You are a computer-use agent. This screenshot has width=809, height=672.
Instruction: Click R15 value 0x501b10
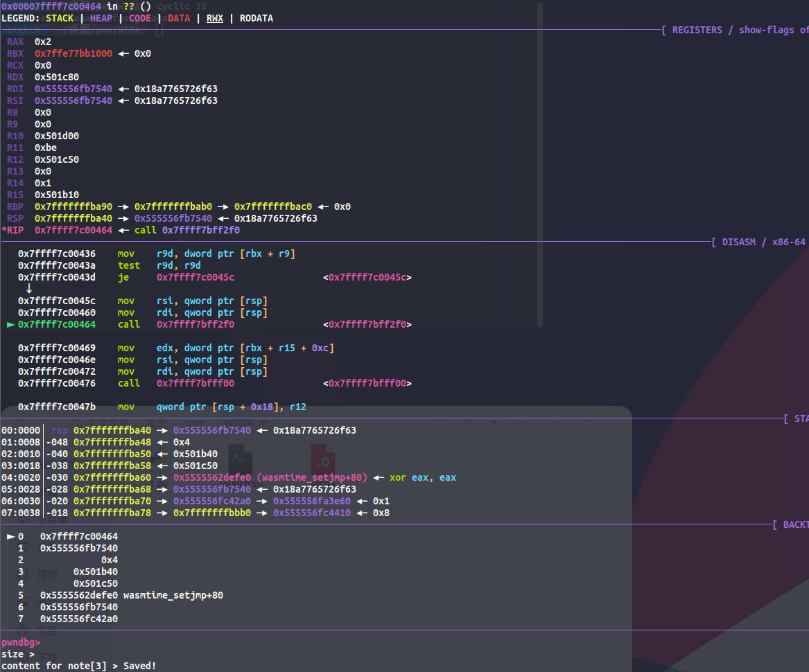pyautogui.click(x=57, y=195)
